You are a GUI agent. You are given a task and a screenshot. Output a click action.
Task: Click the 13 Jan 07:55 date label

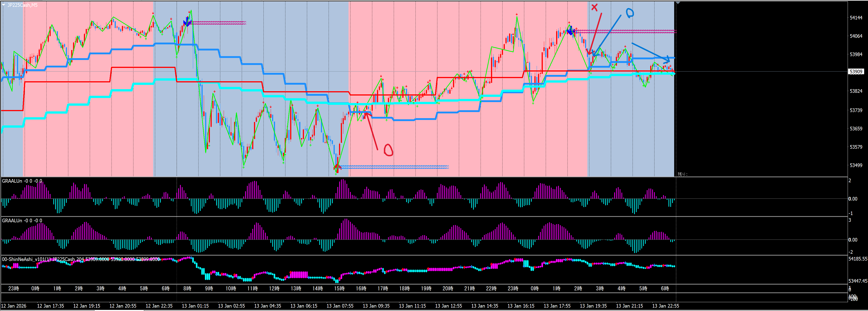(340, 306)
